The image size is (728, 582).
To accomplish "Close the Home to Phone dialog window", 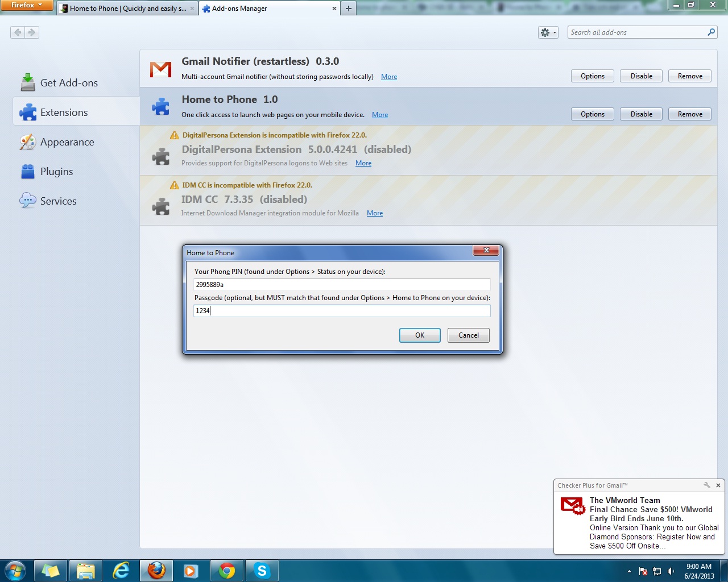I will [x=486, y=250].
